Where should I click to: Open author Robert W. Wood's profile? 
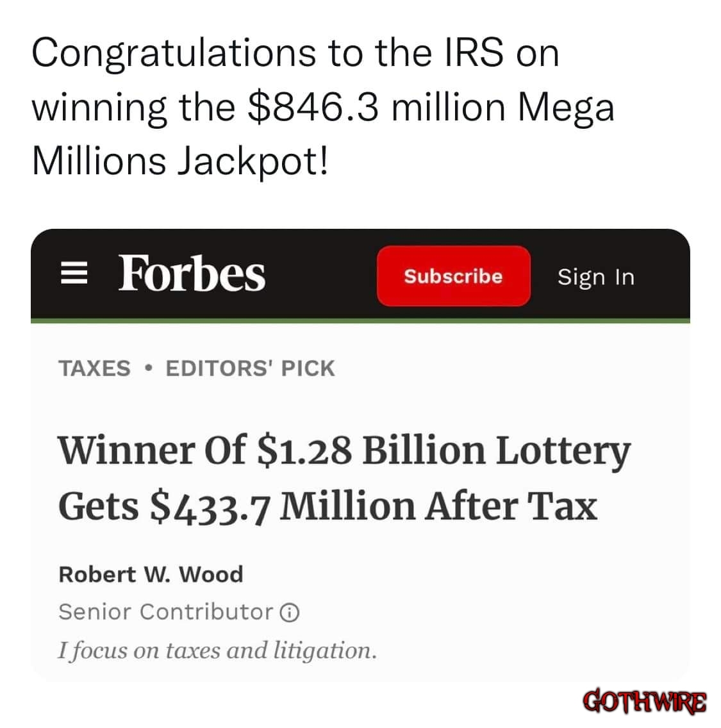151,574
